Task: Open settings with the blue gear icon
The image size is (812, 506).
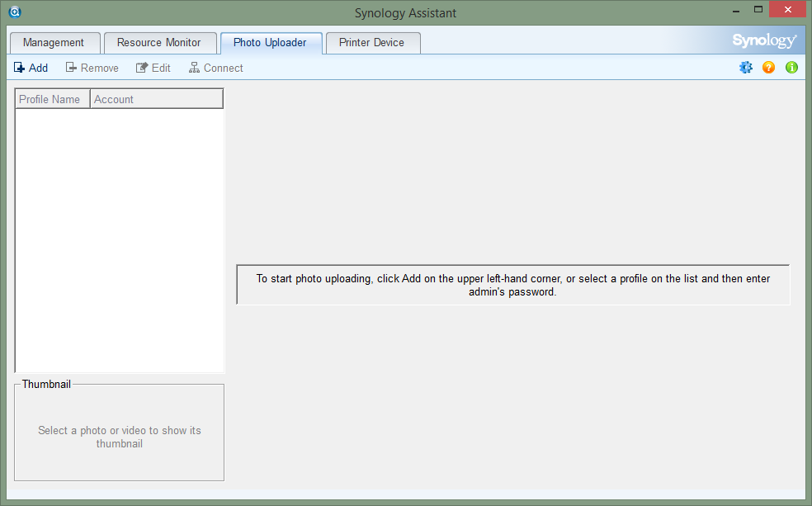Action: tap(746, 68)
